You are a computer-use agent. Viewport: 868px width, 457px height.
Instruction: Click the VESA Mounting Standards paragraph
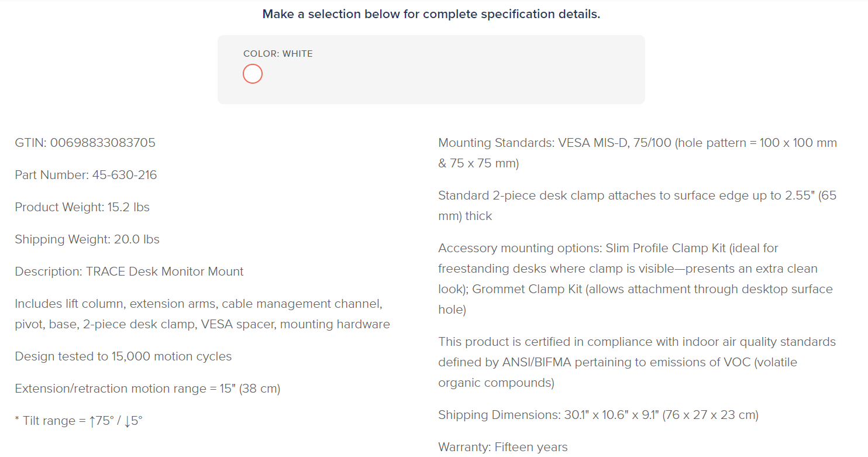point(638,153)
